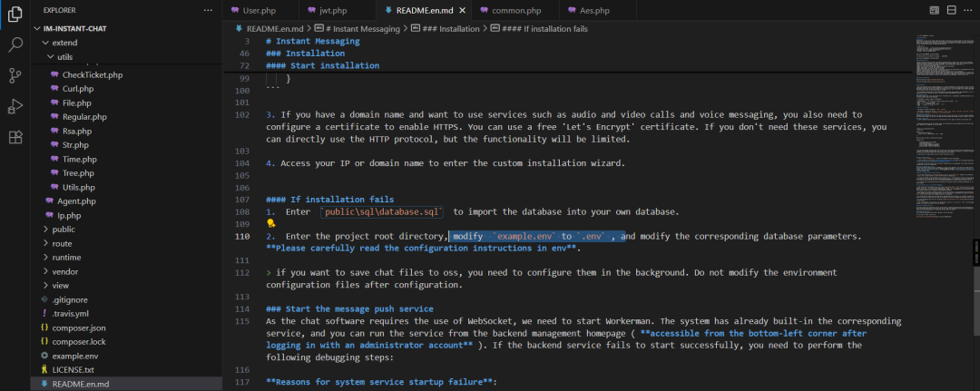The height and width of the screenshot is (391, 980).
Task: Open composer.json in the file tree
Action: [79, 327]
